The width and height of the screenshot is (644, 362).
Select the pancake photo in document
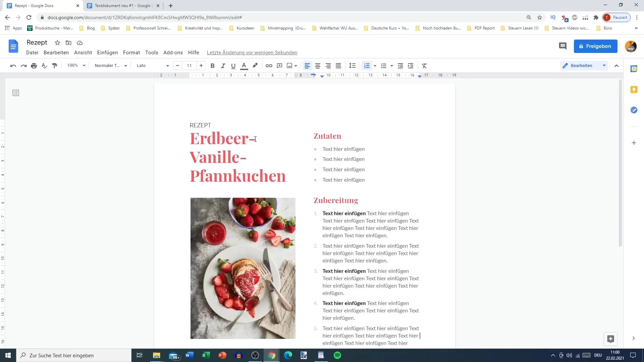point(243,268)
